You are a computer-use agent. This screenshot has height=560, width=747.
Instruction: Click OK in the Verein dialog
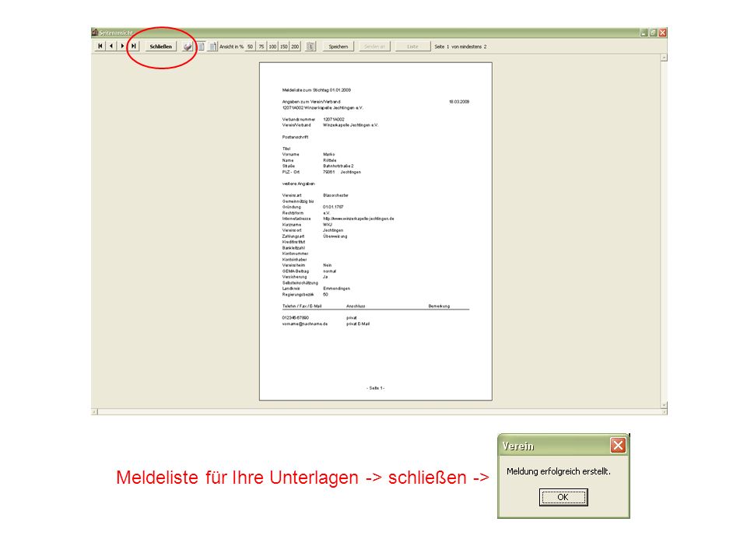pos(563,497)
